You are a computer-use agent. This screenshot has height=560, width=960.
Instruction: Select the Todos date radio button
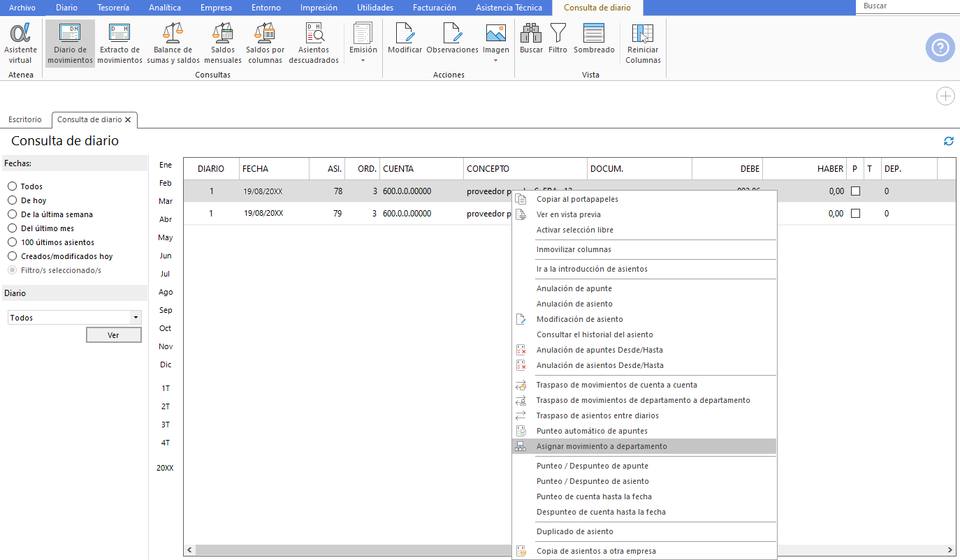12,186
